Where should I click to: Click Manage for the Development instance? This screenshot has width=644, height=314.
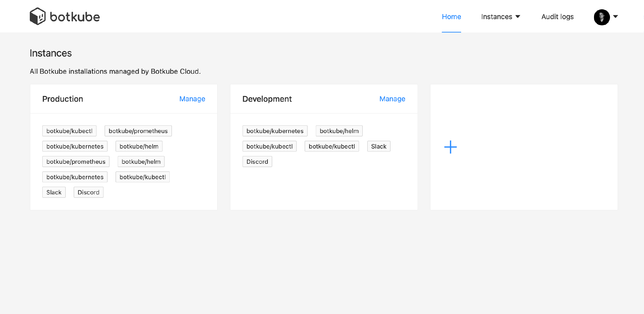point(392,99)
